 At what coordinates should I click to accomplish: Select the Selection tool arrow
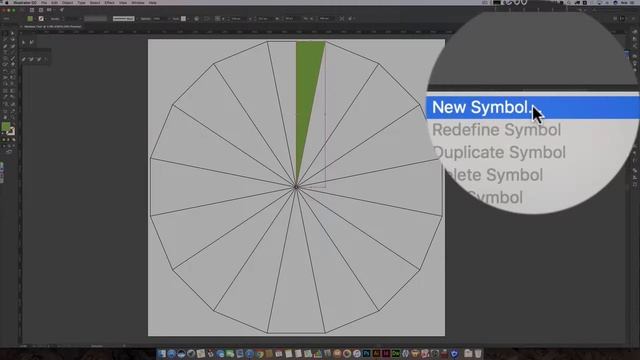click(x=5, y=34)
